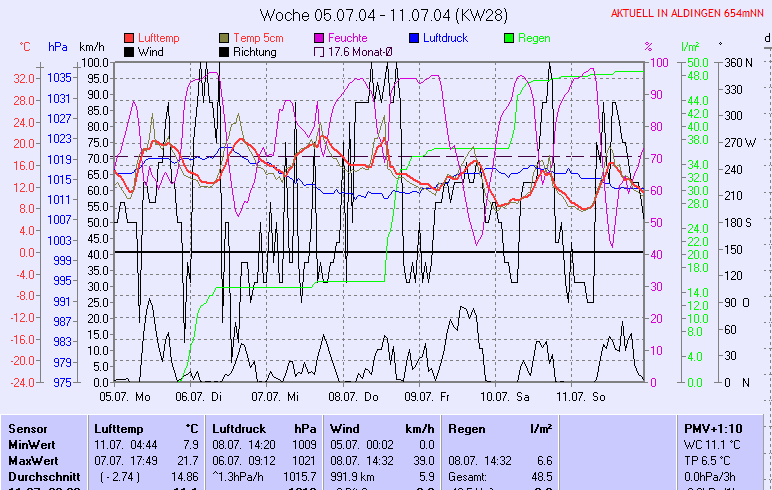This screenshot has width=772, height=490.
Task: Click the PMV+1:10 table header
Action: (712, 428)
